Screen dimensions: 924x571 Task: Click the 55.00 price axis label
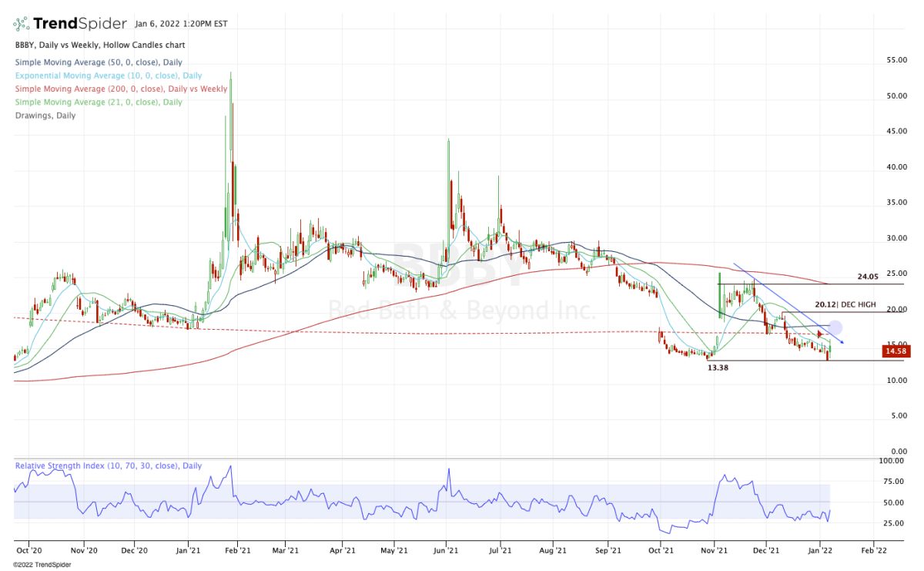[x=899, y=60]
